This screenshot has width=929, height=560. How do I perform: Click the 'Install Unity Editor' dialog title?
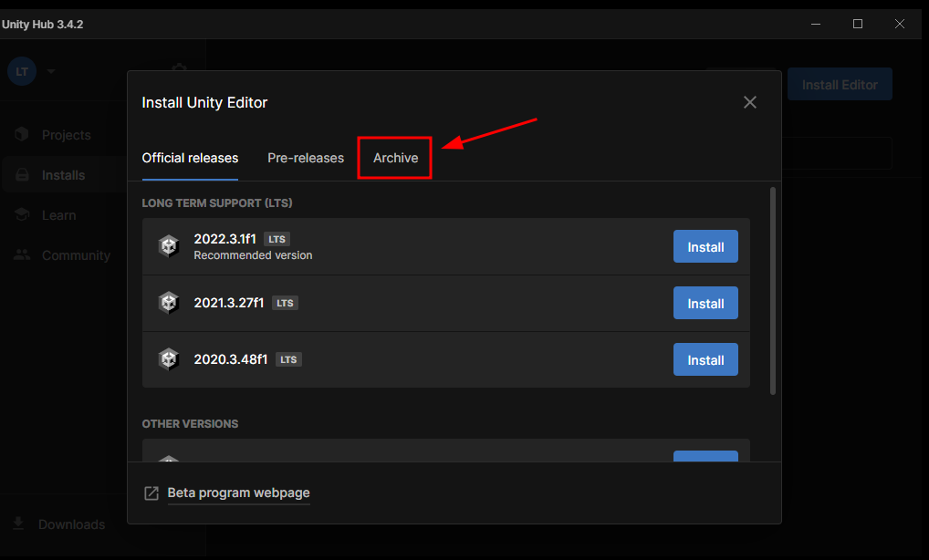(x=204, y=103)
